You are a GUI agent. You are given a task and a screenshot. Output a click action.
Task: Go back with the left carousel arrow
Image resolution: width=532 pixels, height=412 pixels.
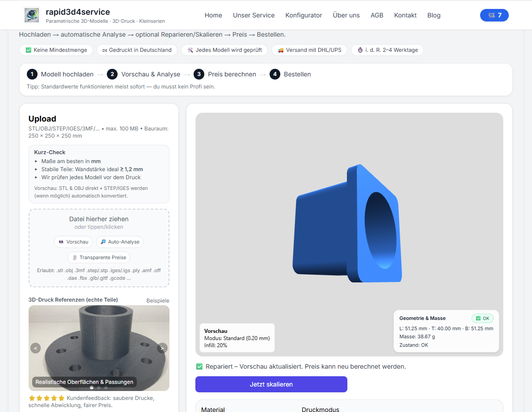click(x=35, y=347)
